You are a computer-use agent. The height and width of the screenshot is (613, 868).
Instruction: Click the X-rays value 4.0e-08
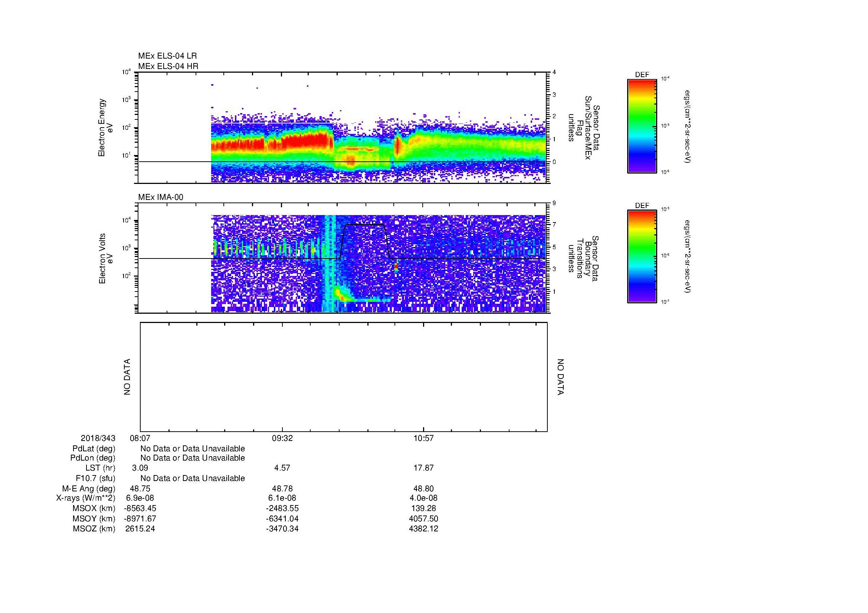pos(423,498)
